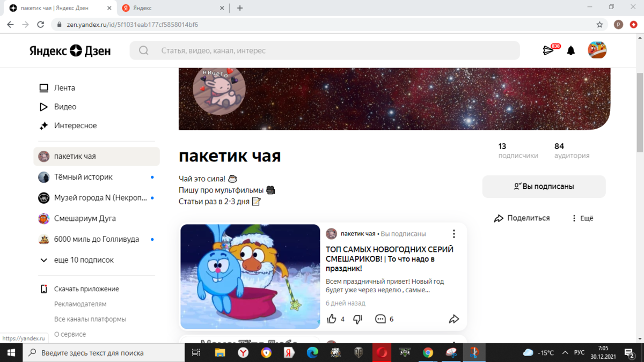Image resolution: width=644 pixels, height=362 pixels.
Task: Switch the РУС input language
Action: click(x=580, y=352)
